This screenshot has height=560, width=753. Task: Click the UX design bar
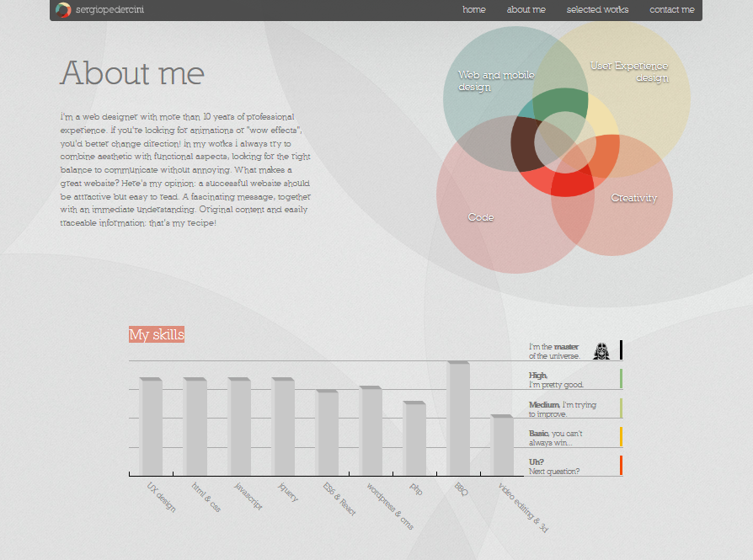click(x=151, y=427)
